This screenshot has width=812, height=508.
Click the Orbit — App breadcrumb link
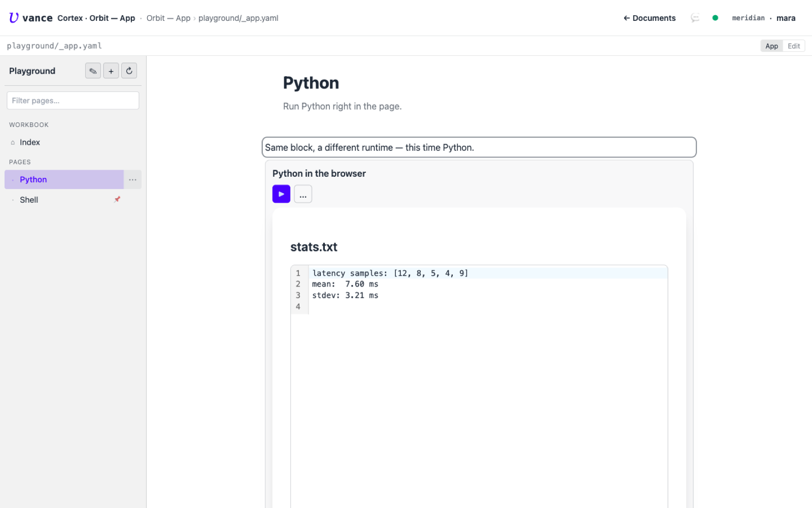coord(168,18)
